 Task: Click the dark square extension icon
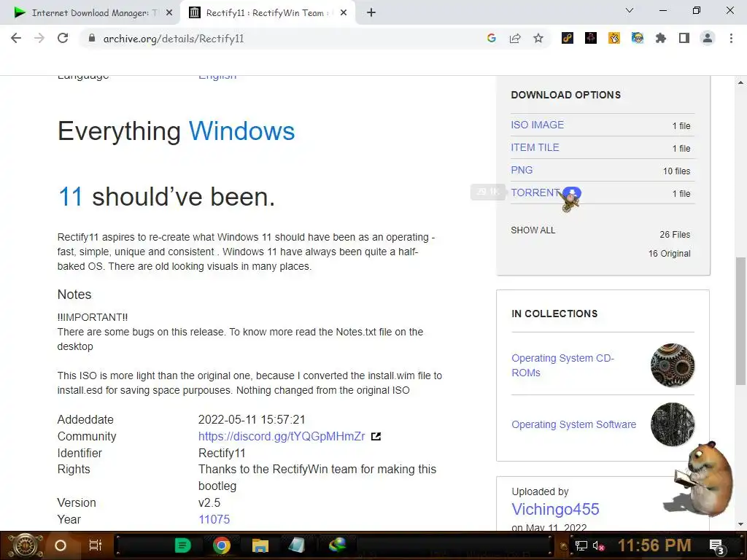(591, 38)
